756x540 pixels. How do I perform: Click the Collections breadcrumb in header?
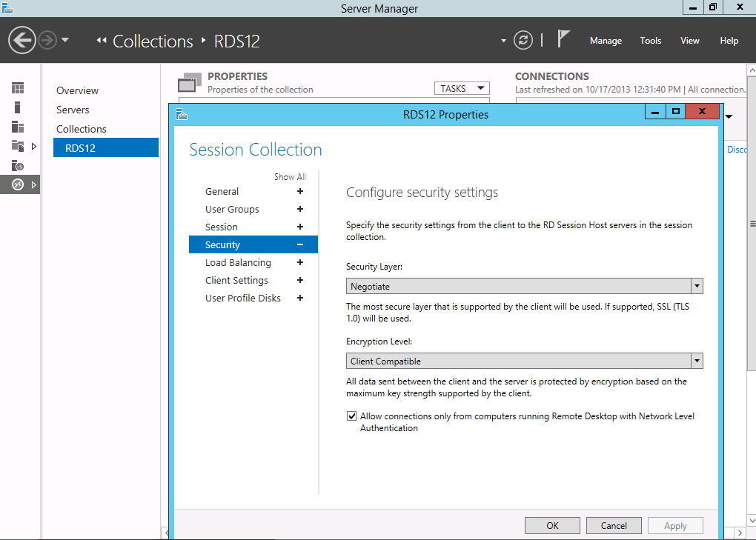point(153,41)
